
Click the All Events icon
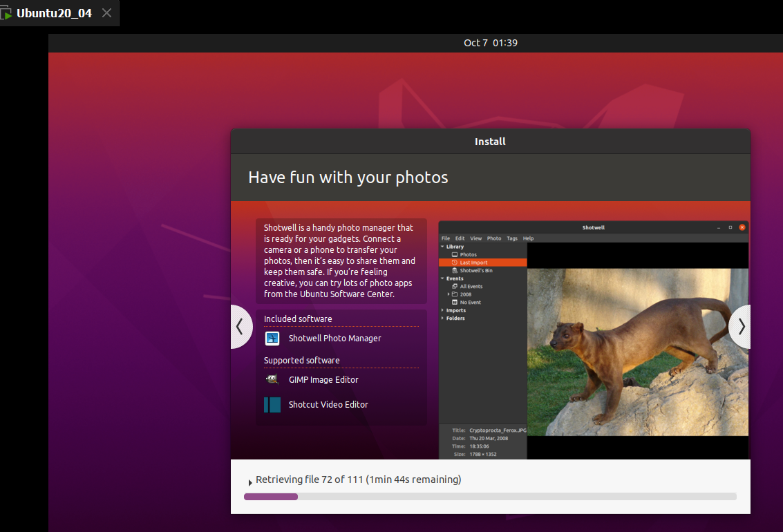tap(455, 287)
